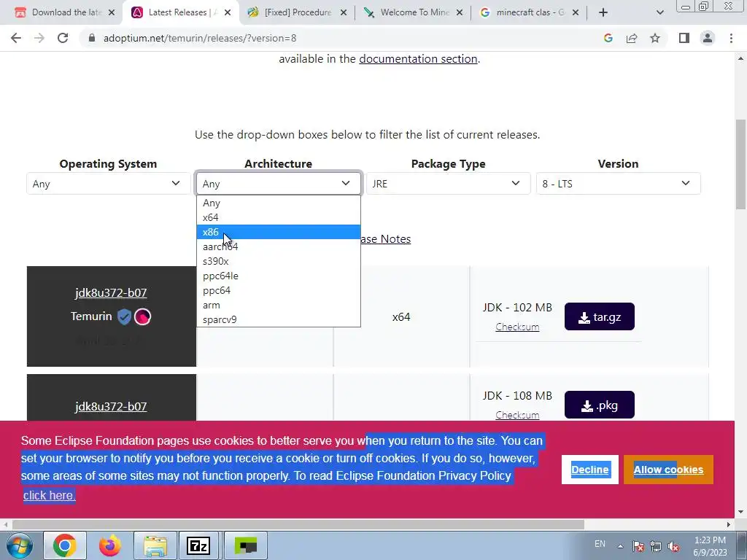Open the Package Type dropdown
747x560 pixels.
449,183
